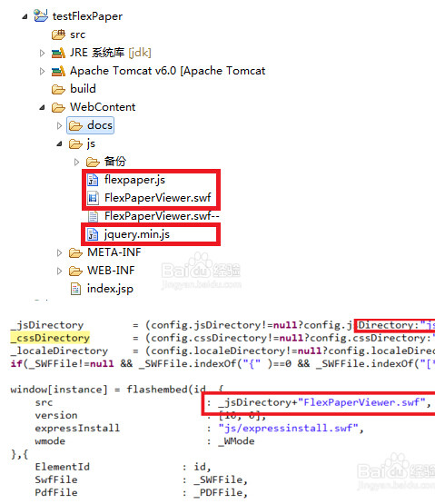This screenshot has width=435, height=504.
Task: Expand the META-INF folder
Action: tap(59, 252)
